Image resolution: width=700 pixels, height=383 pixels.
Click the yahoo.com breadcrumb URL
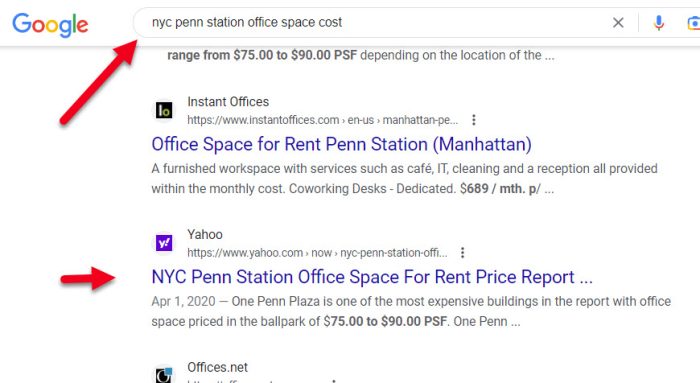coord(317,253)
